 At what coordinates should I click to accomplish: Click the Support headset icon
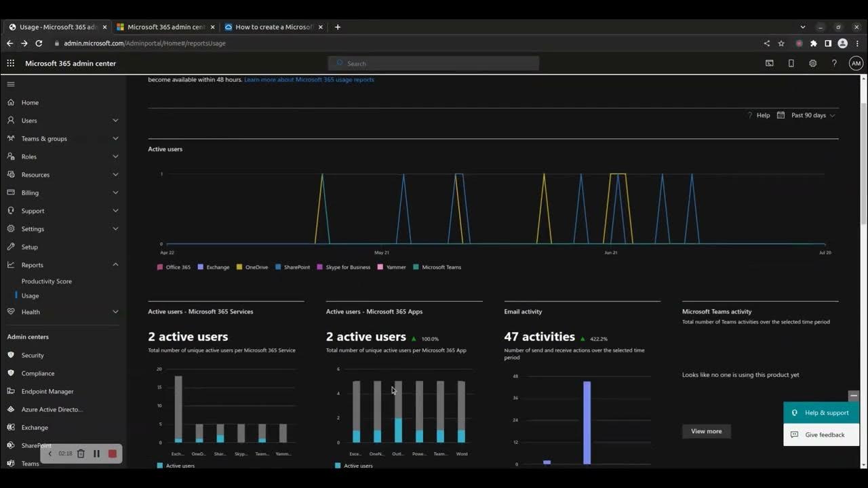coord(11,211)
